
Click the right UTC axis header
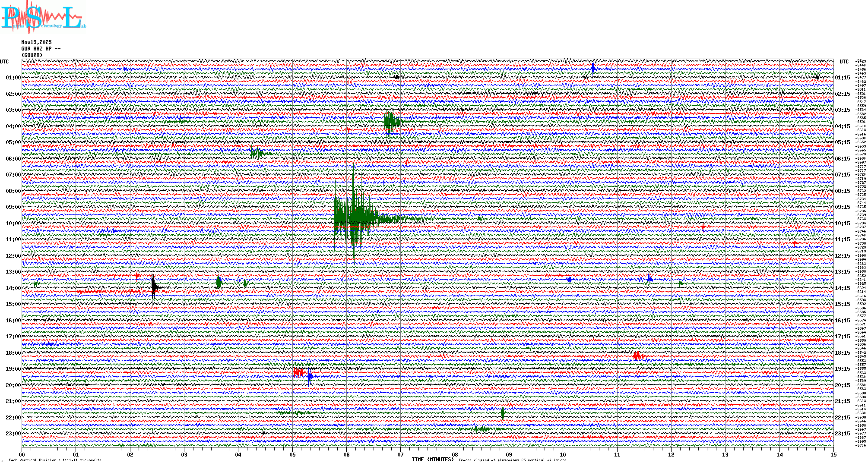[844, 62]
